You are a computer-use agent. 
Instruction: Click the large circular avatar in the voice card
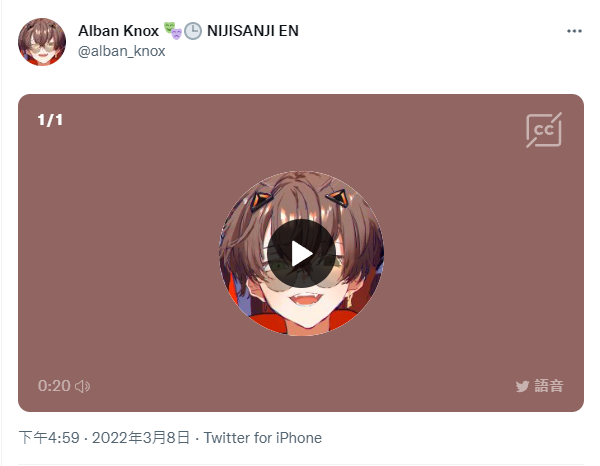tap(301, 253)
